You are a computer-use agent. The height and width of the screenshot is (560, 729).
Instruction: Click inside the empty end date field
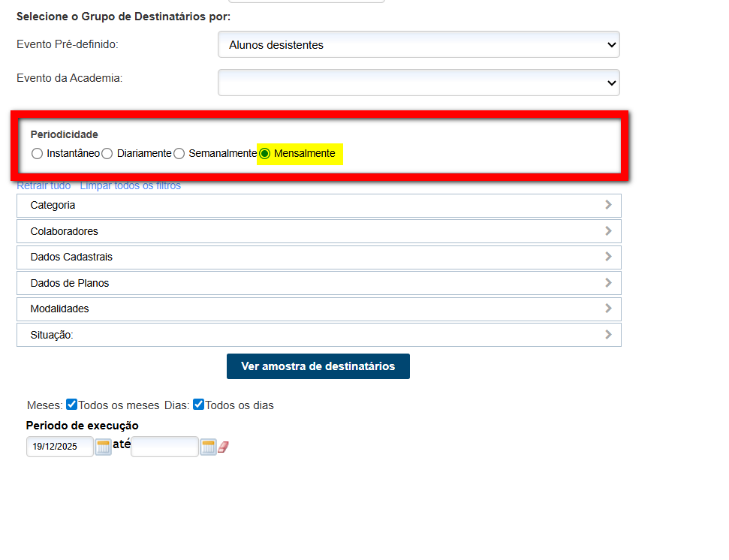(164, 446)
